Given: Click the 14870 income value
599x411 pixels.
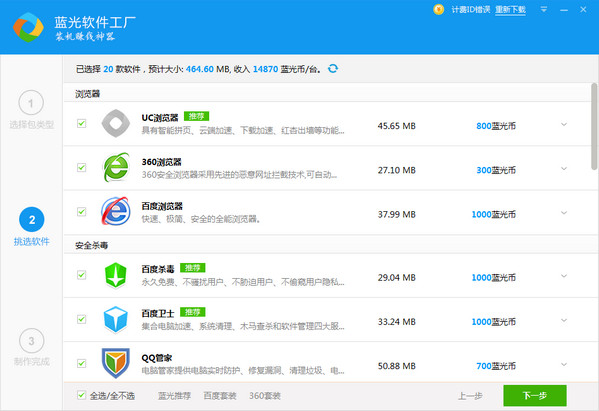Looking at the screenshot, I should [265, 69].
